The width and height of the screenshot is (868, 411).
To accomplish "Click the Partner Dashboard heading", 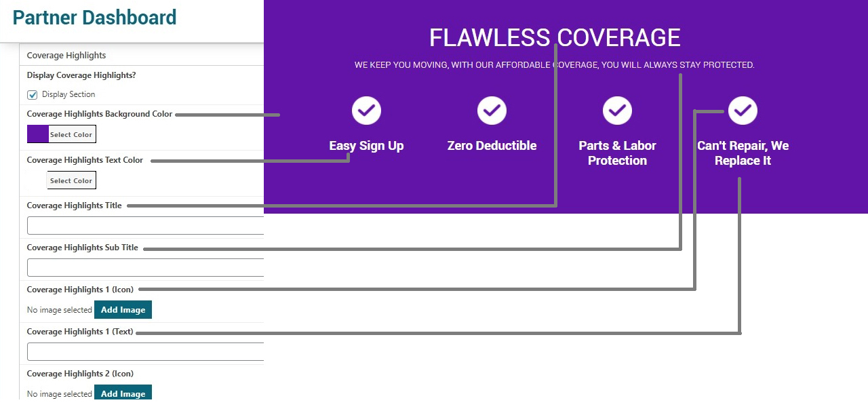I will [94, 18].
